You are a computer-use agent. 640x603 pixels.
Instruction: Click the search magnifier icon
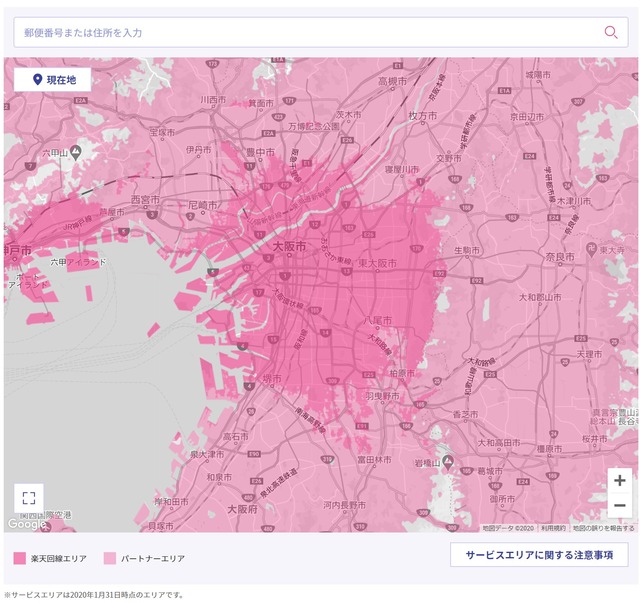coord(611,32)
